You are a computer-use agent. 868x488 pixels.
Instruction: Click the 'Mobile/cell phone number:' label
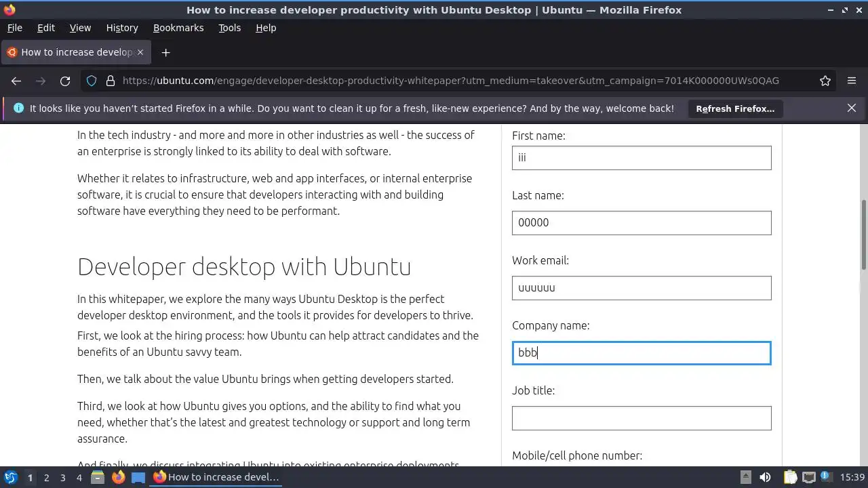[577, 455]
